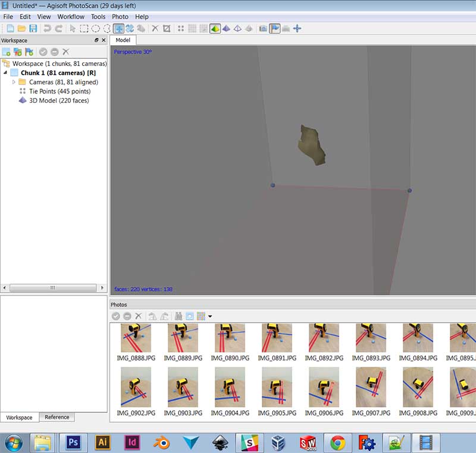This screenshot has width=476, height=453.
Task: Open the File menu
Action: [8, 17]
